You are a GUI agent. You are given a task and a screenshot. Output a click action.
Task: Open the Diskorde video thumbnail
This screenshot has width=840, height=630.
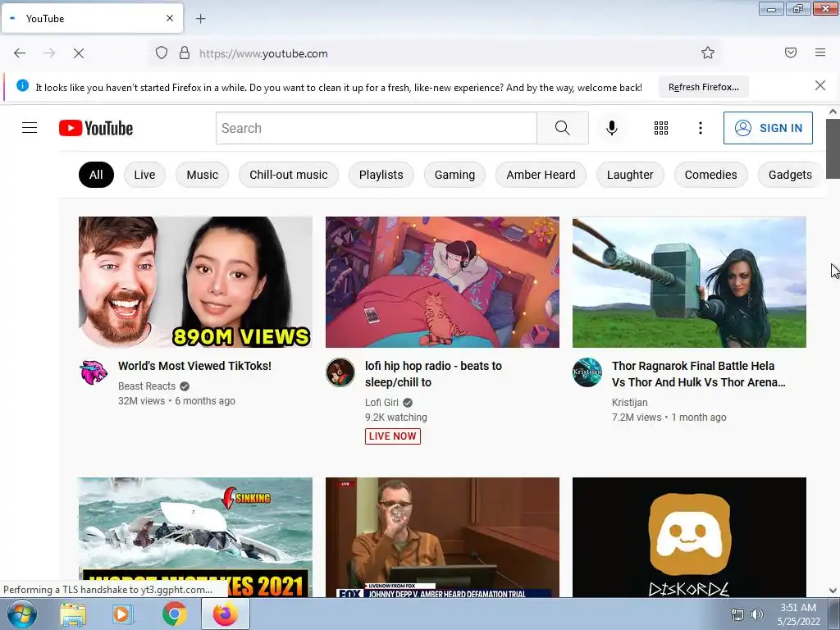point(689,536)
